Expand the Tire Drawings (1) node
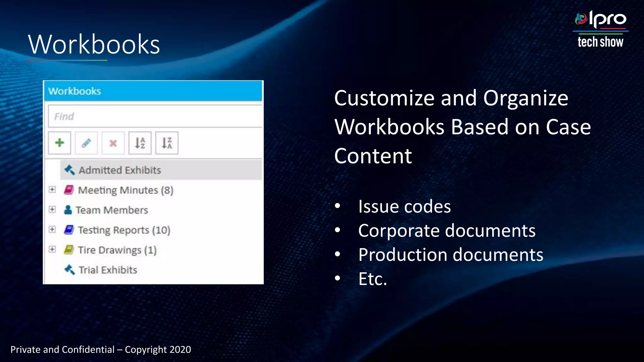Image resolution: width=644 pixels, height=362 pixels. pos(52,250)
